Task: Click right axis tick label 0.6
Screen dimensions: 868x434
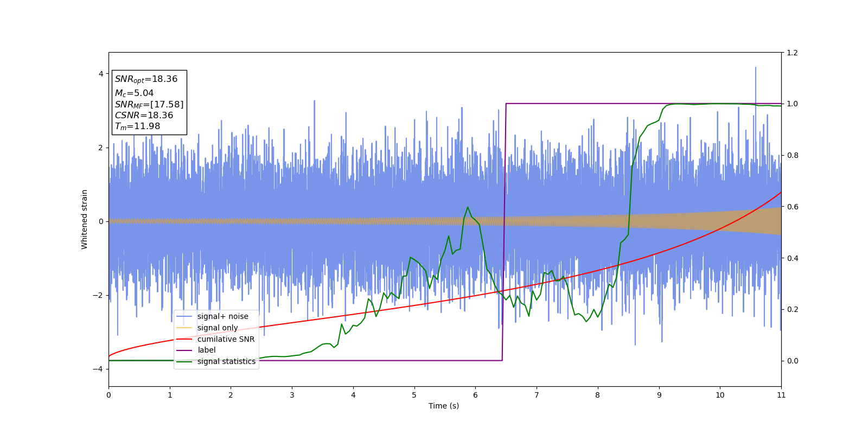Action: (x=792, y=207)
